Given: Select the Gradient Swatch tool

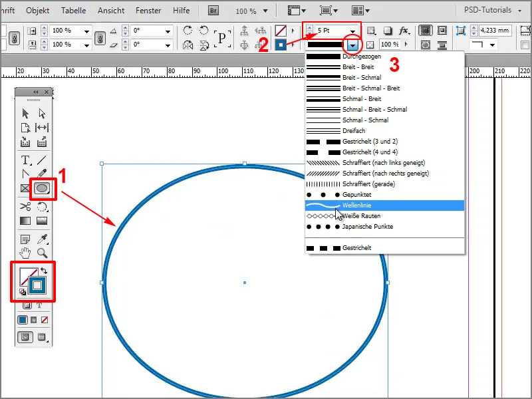Looking at the screenshot, I should click(25, 221).
